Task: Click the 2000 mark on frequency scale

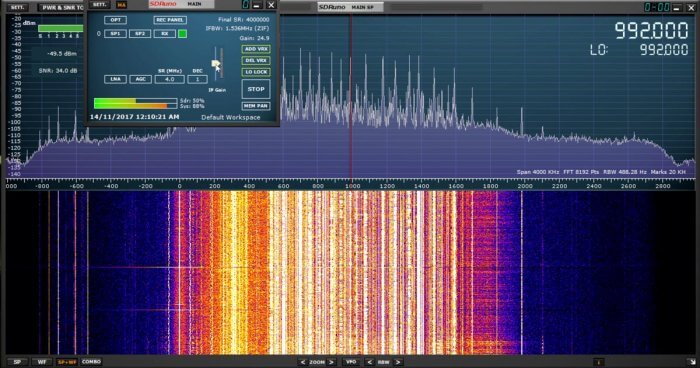Action: (525, 186)
